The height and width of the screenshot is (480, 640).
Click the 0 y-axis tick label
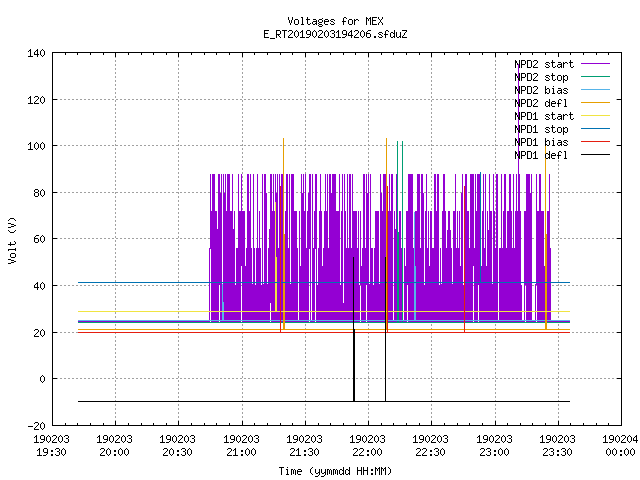tap(42, 379)
